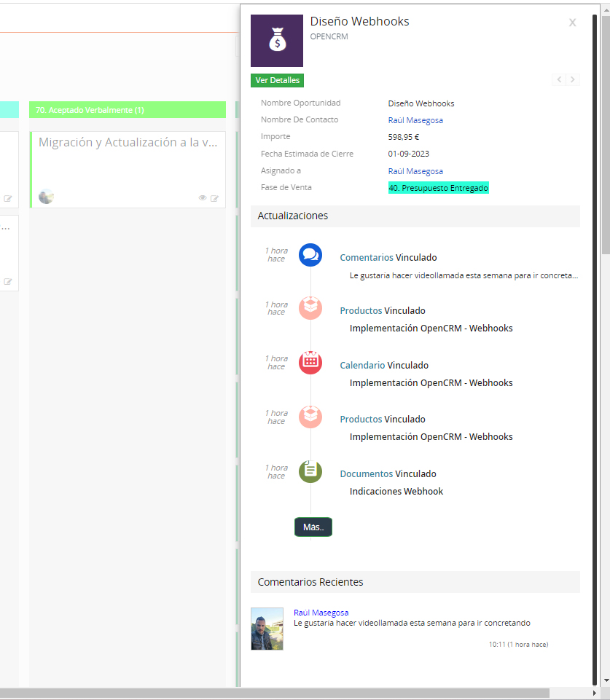Open Raúl Masegosa in Nombre De Contacto row
Screen dimensions: 610x700
[x=415, y=120]
